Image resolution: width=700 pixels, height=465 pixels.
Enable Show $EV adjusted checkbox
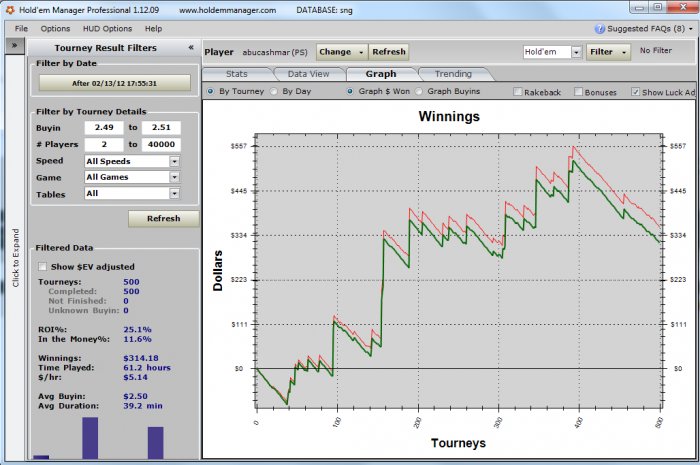click(x=42, y=267)
